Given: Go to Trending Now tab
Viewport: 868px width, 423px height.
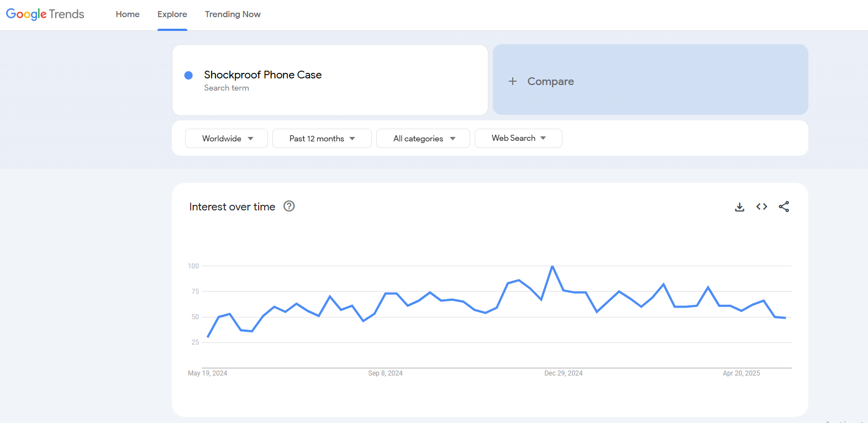Looking at the screenshot, I should 233,14.
